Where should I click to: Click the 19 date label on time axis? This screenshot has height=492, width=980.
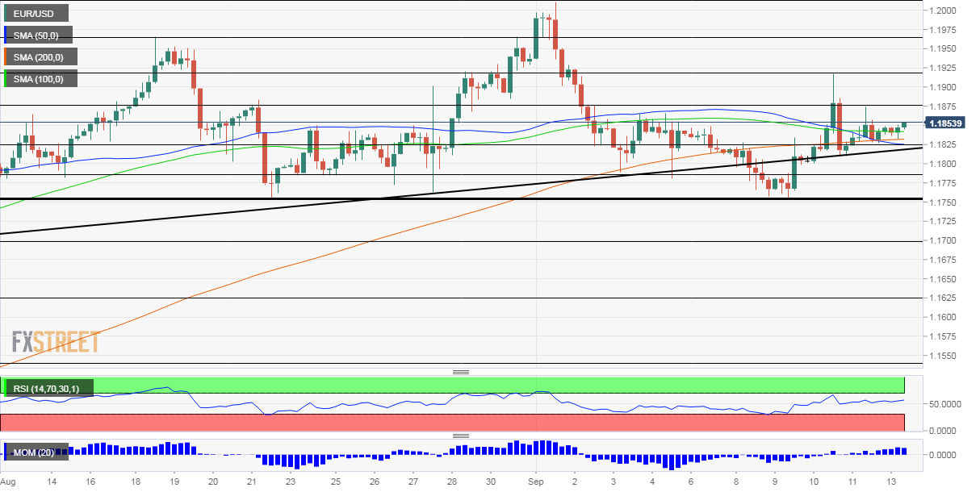point(174,482)
